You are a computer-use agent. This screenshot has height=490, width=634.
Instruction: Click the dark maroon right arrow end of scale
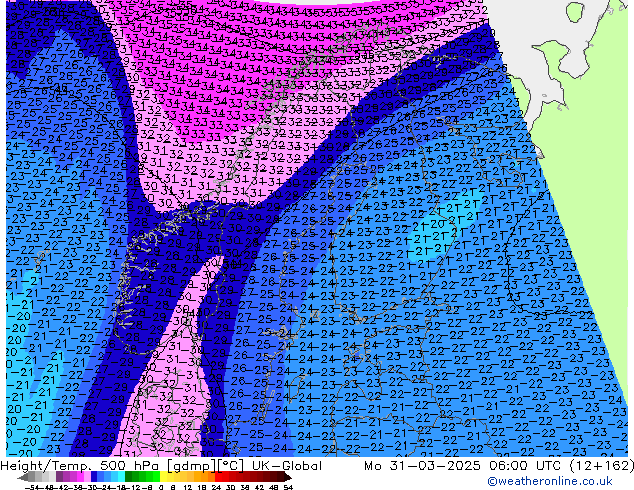[x=288, y=477]
